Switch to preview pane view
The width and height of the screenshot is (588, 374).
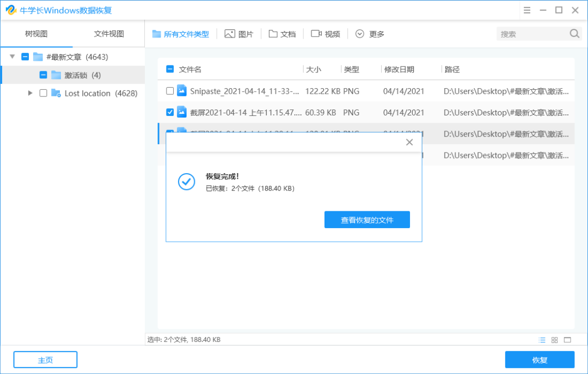coord(567,340)
